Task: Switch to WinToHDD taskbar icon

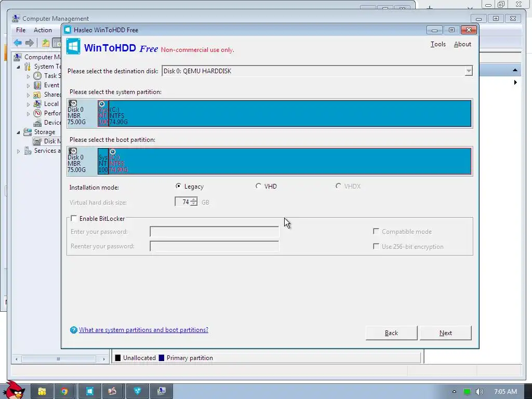Action: [89, 392]
